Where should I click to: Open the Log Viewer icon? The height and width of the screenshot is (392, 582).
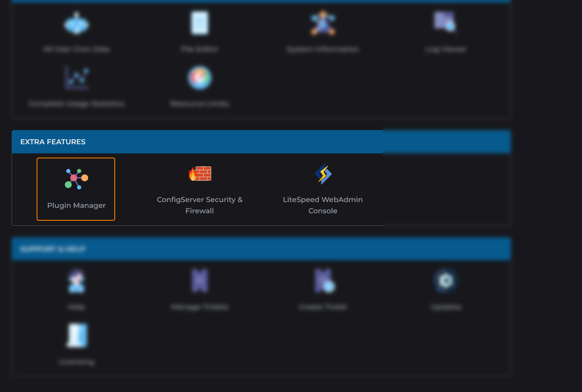point(445,22)
